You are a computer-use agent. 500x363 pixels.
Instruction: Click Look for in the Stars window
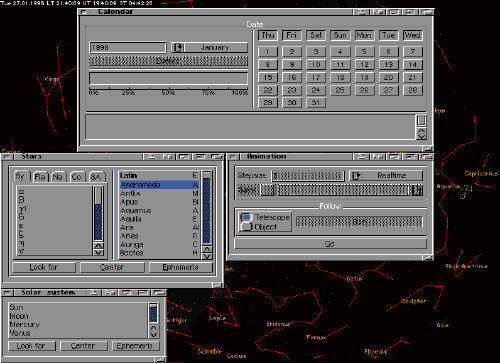click(x=44, y=267)
